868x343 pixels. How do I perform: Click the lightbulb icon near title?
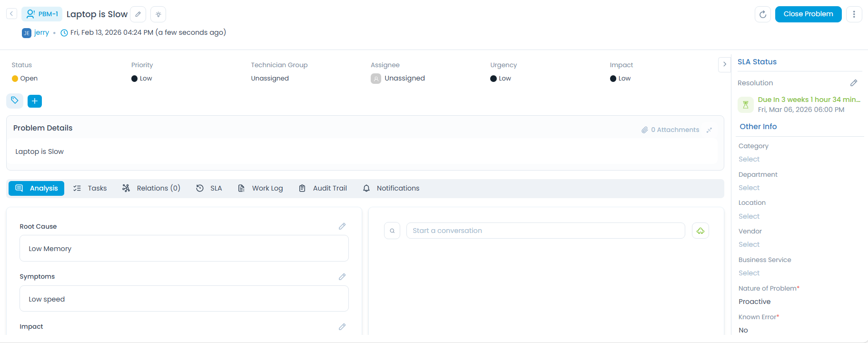tap(158, 14)
